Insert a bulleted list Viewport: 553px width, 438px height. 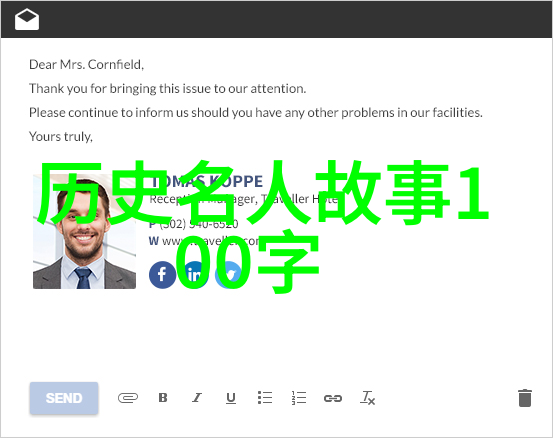click(265, 397)
